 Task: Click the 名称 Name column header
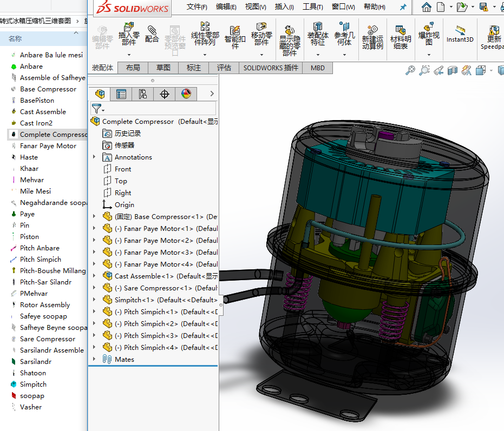point(15,38)
